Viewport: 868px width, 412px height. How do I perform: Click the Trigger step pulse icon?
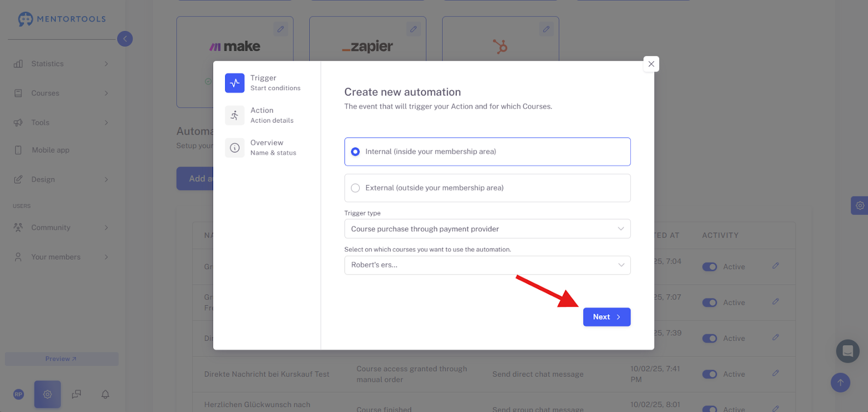[234, 83]
